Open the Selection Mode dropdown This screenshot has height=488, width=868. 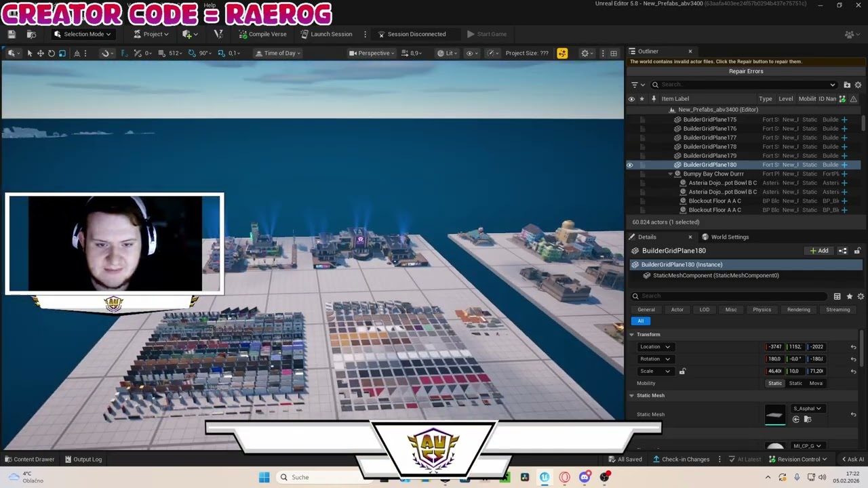coord(83,34)
